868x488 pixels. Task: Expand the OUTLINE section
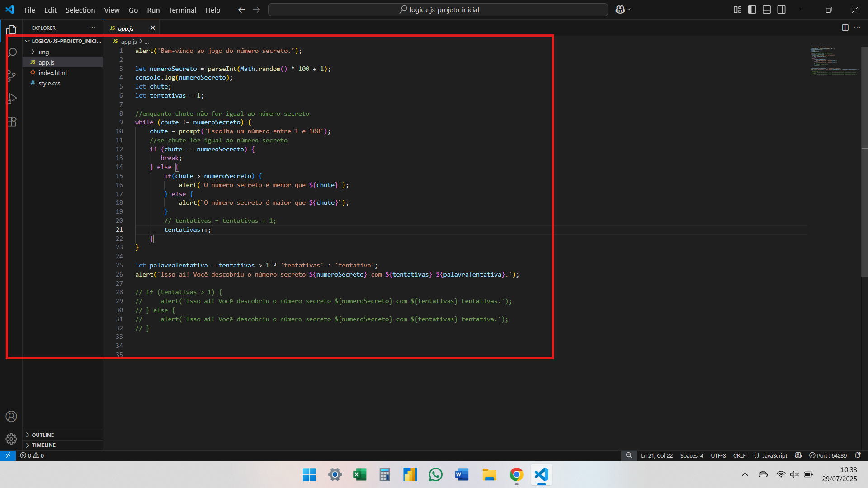(x=63, y=435)
